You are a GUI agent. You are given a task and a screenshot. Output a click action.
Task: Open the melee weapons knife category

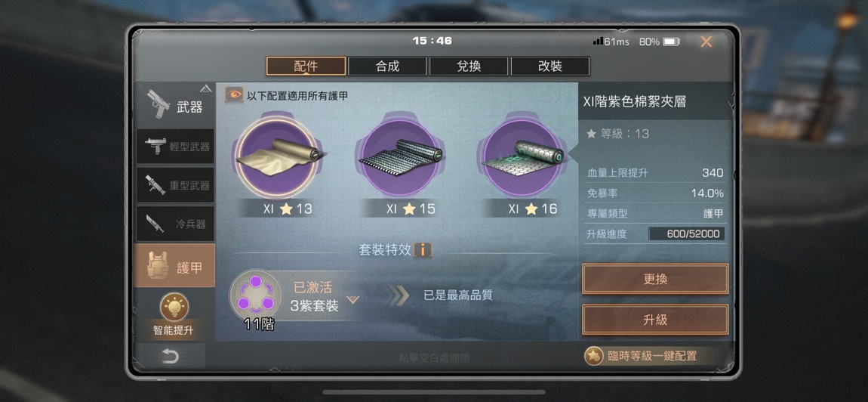point(175,224)
